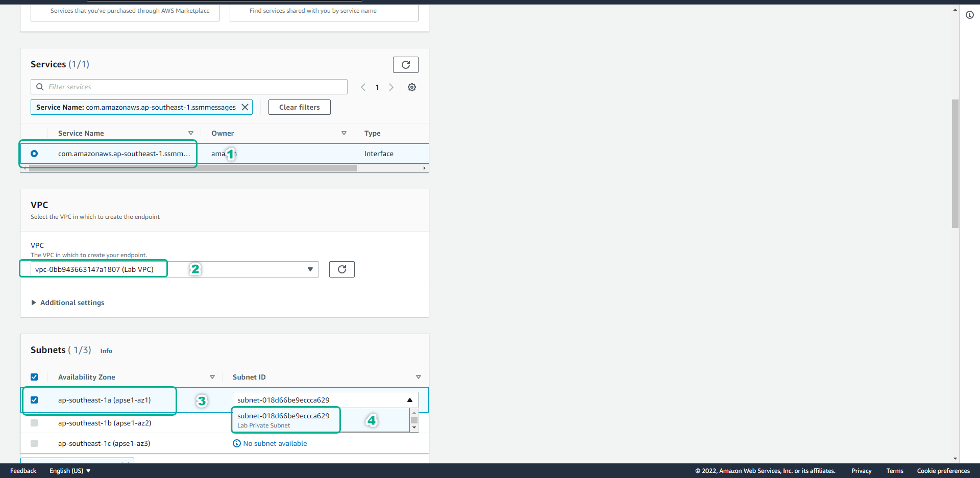Click the Filter services search field
Image resolution: width=980 pixels, height=478 pixels.
[194, 87]
